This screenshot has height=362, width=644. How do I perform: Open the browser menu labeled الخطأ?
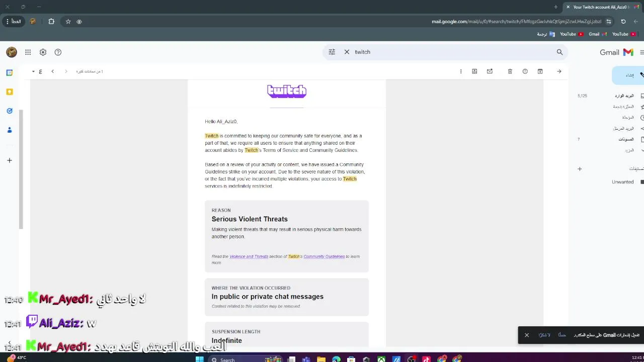click(14, 22)
